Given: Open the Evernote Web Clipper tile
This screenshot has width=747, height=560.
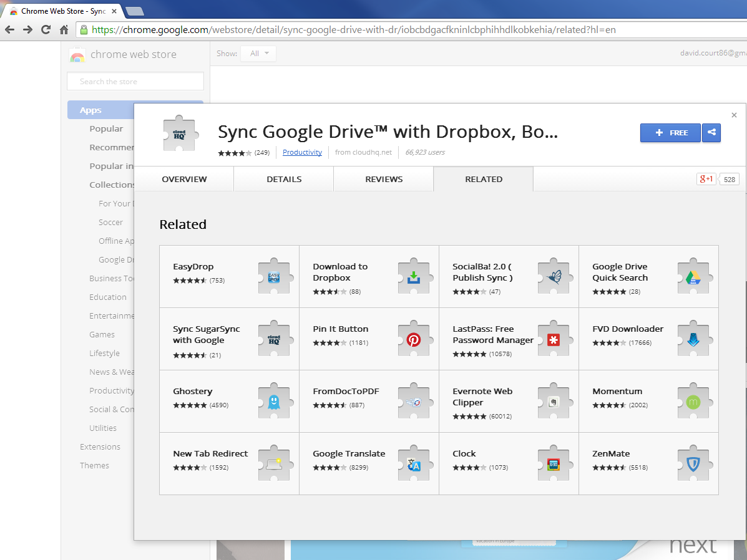Looking at the screenshot, I should click(x=509, y=402).
